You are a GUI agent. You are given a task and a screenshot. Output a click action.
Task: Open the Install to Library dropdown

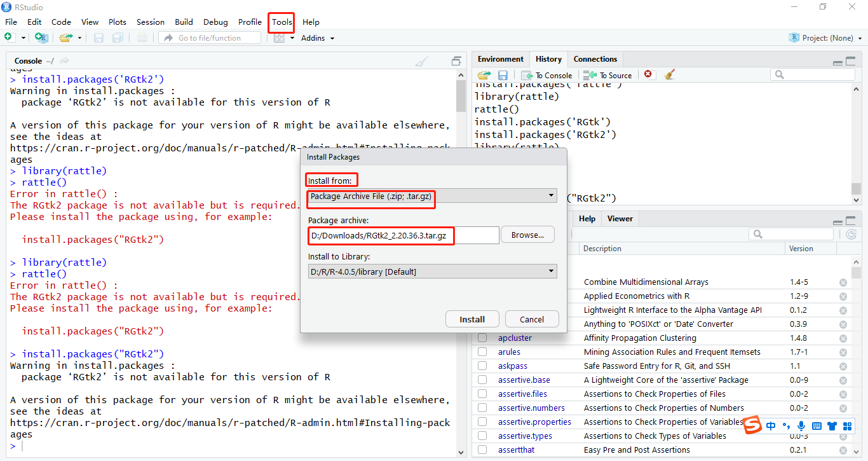550,271
